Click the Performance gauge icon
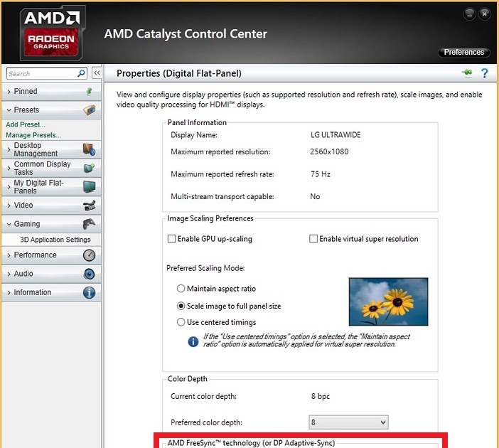Viewport: 499px width, 448px height. [89, 255]
